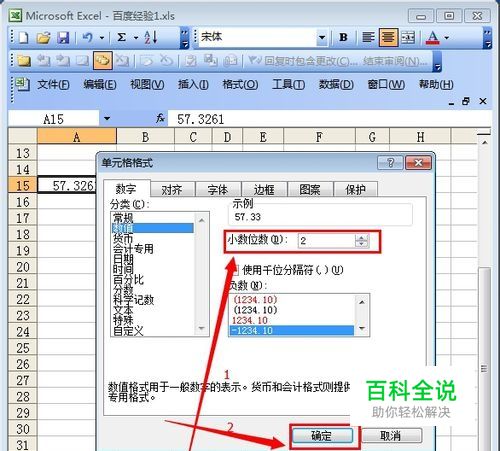Align text left
The height and width of the screenshot is (451, 500).
coord(368,37)
